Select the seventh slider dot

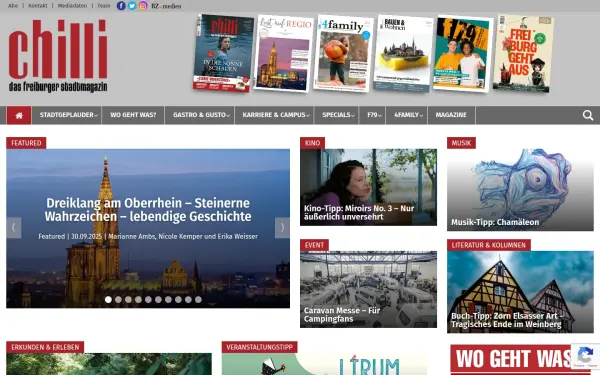[x=168, y=300]
